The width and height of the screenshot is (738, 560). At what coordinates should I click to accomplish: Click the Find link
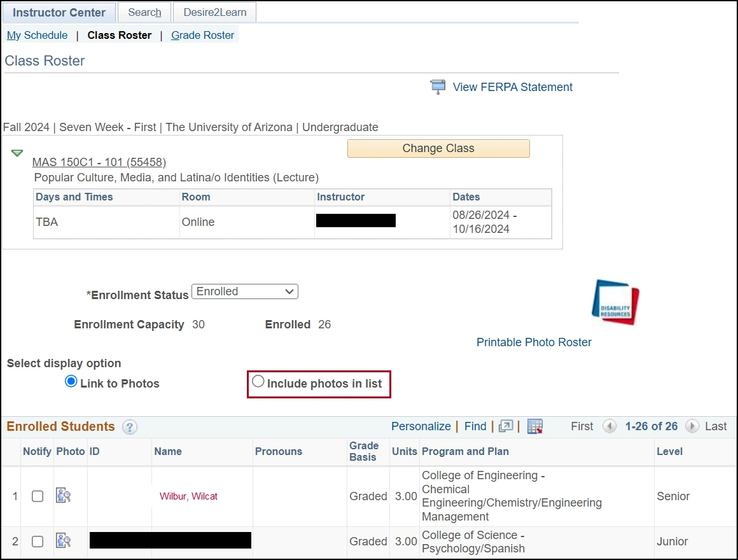475,426
